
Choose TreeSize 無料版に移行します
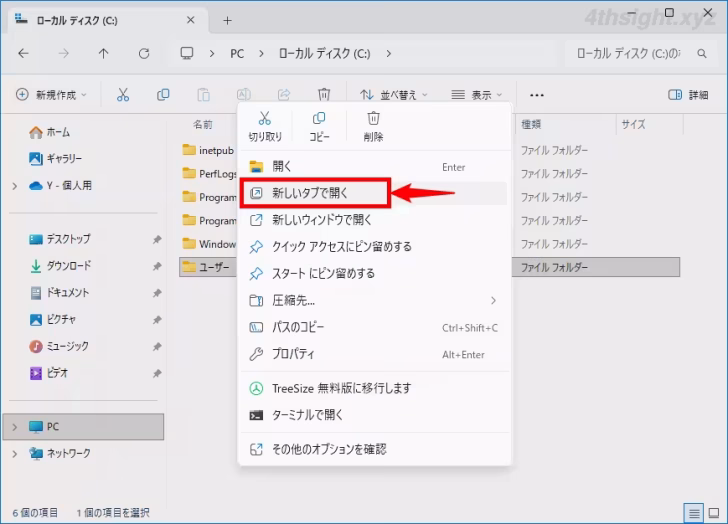tap(374, 388)
